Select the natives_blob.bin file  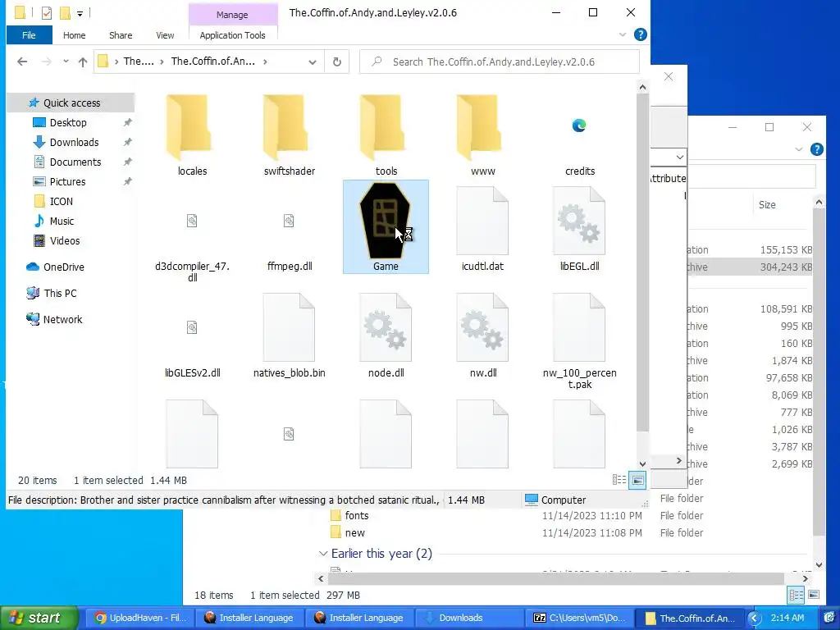click(290, 336)
